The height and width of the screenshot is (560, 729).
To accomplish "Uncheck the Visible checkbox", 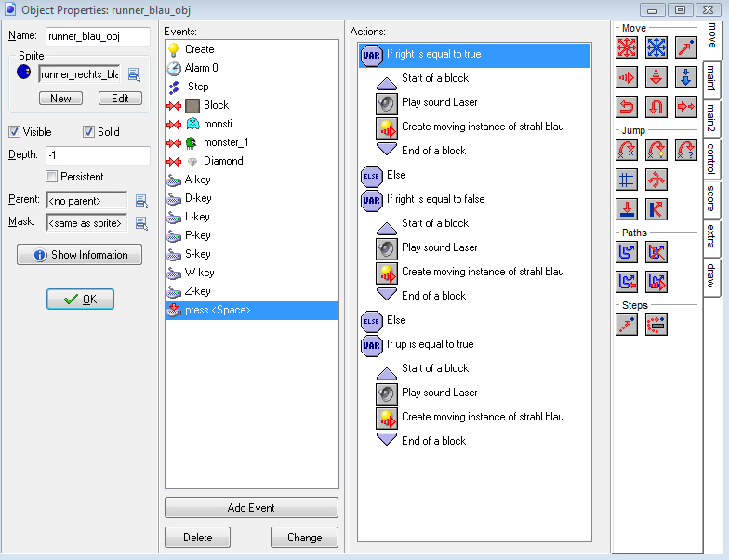I will (x=14, y=132).
